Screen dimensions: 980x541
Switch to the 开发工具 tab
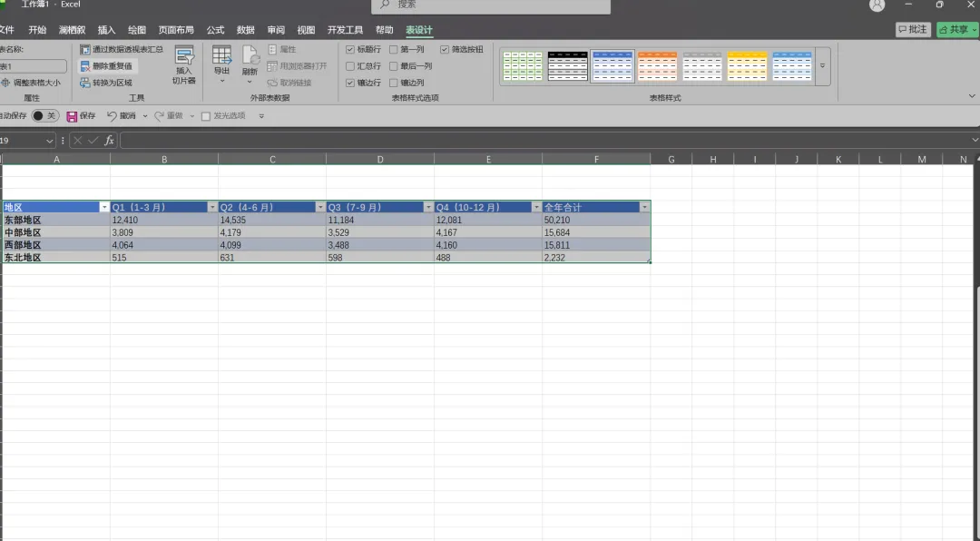(x=345, y=30)
